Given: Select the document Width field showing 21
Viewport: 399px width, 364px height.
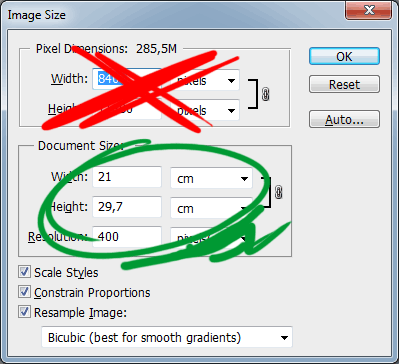Looking at the screenshot, I should (x=127, y=177).
